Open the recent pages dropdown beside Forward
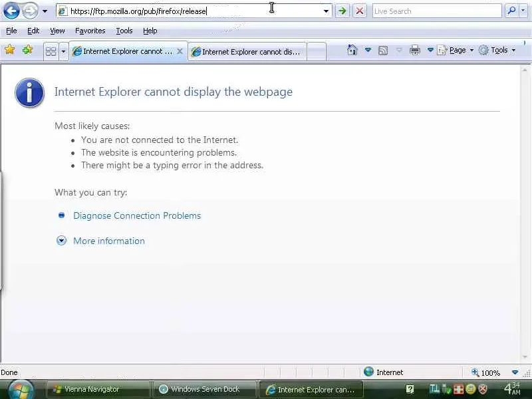 click(45, 11)
